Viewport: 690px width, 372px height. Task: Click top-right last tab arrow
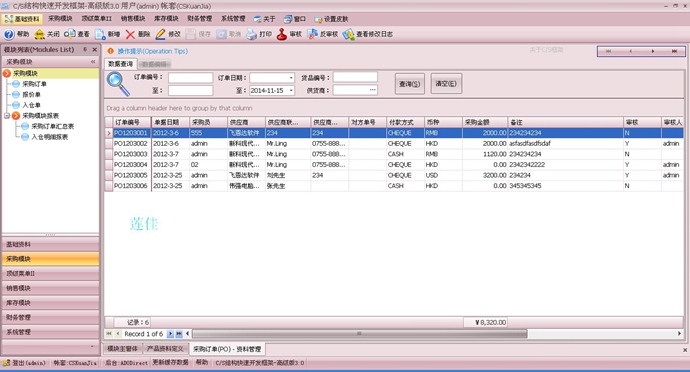pos(674,51)
